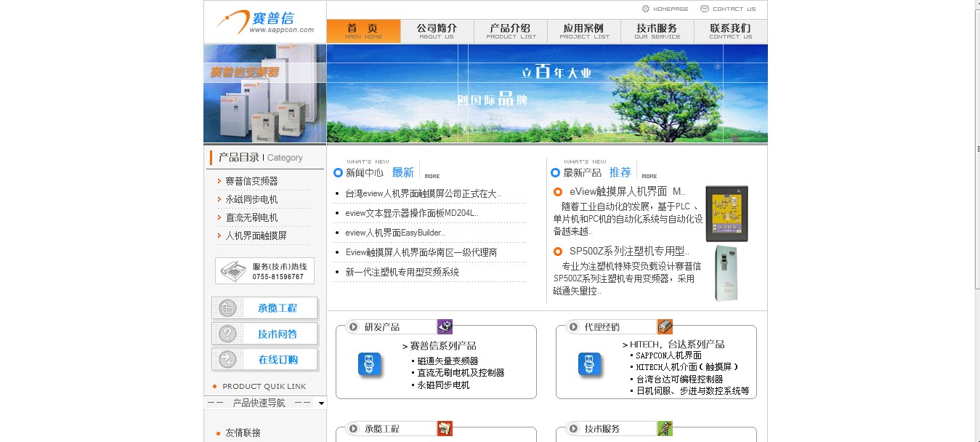
Task: Open news eview人机界面EasyBuilder..
Action: click(395, 233)
